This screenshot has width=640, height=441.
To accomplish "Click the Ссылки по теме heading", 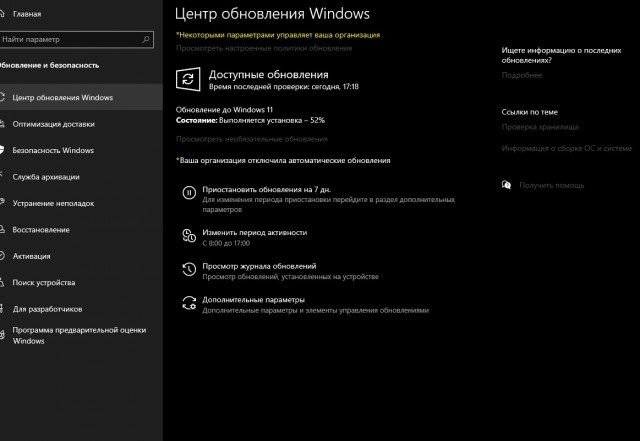I will [x=529, y=112].
